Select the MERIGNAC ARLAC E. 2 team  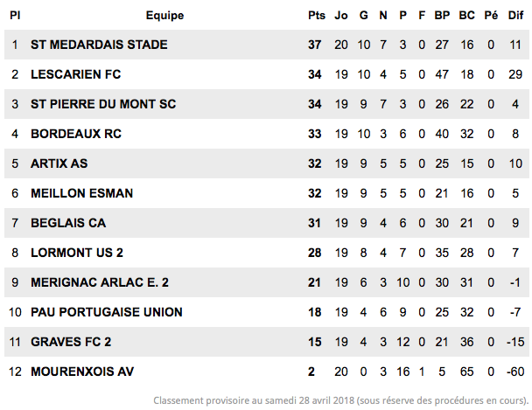click(x=100, y=282)
